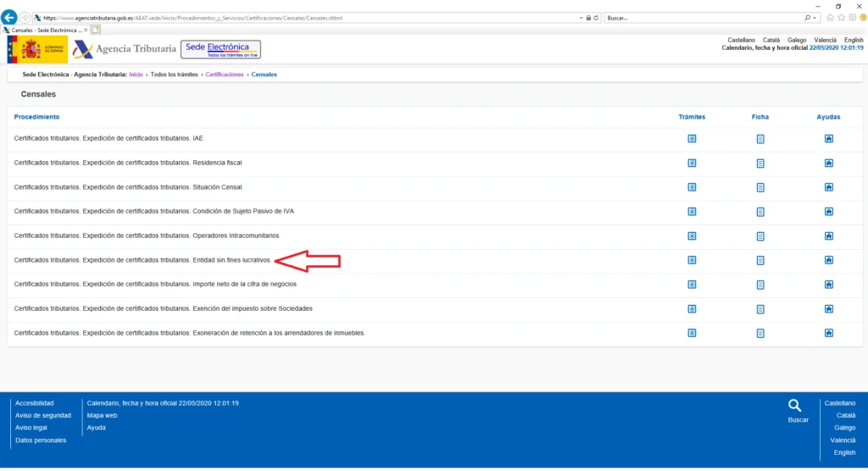The image size is (868, 471).
Task: Click the Buscar magnifier icon in footer
Action: tap(795, 406)
